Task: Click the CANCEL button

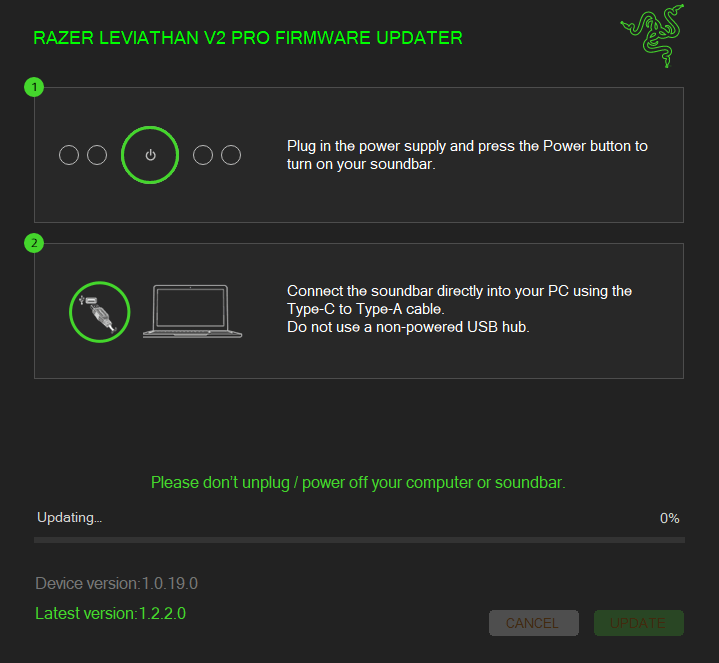Action: coord(534,623)
